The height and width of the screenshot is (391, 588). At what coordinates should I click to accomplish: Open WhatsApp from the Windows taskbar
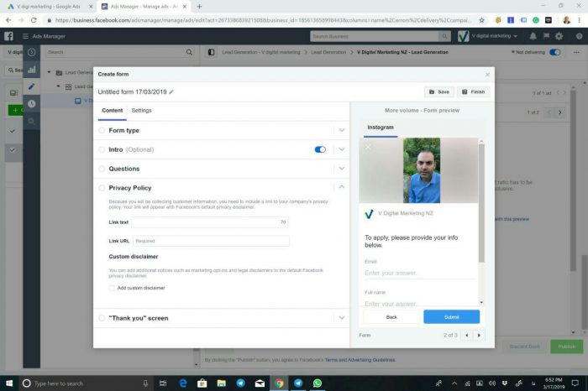coord(318,383)
